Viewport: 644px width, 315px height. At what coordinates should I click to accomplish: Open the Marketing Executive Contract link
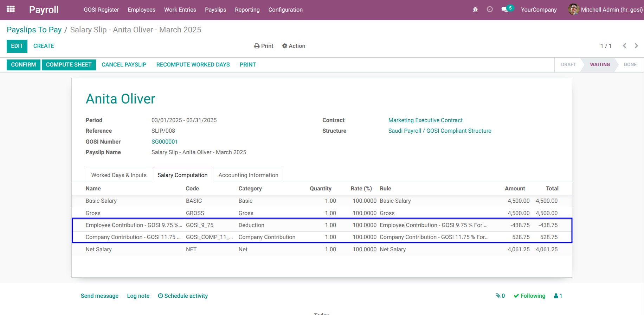(x=425, y=120)
